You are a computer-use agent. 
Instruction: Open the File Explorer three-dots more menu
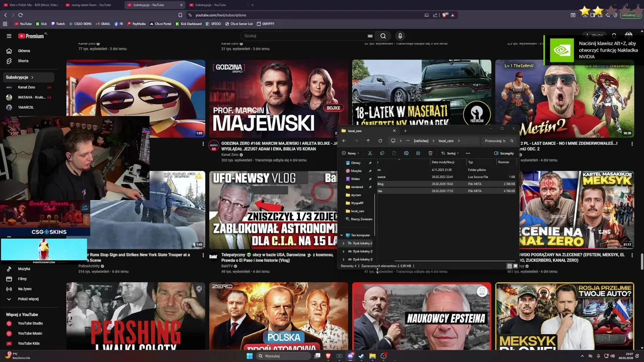pyautogui.click(x=468, y=153)
